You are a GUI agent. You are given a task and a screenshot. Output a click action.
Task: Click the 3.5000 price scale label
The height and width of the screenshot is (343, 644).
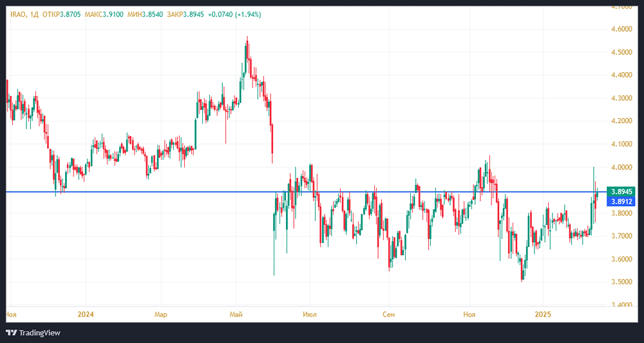(621, 282)
